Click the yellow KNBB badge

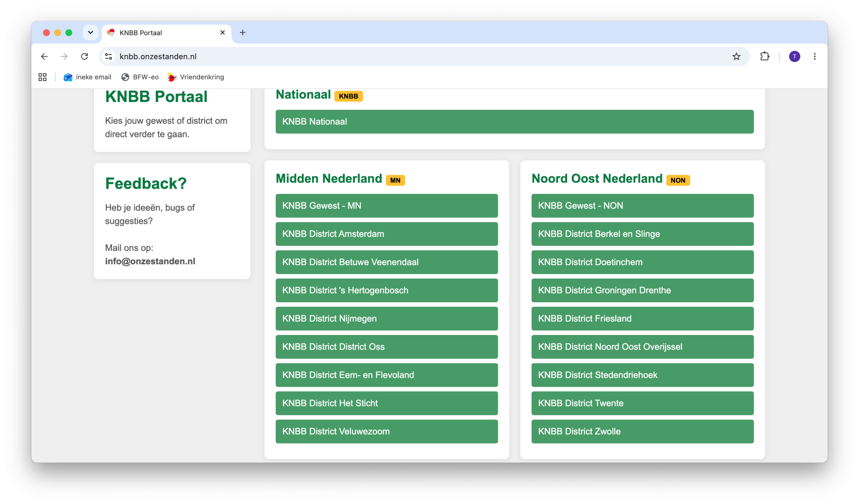point(348,96)
